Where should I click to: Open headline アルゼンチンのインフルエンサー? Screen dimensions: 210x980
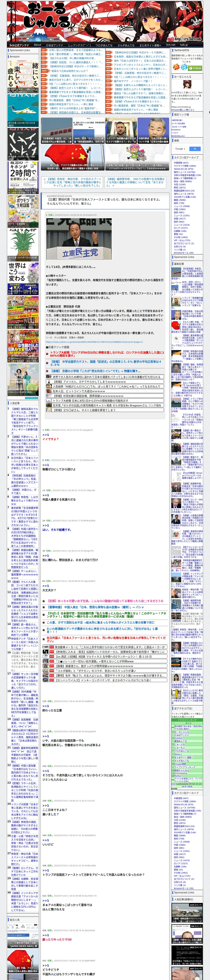coord(140,65)
